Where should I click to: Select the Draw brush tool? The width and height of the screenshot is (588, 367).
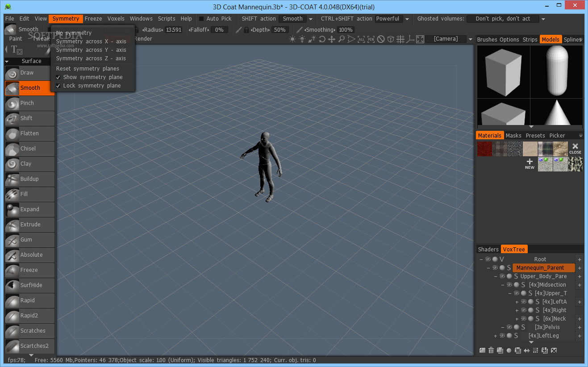[x=29, y=73]
